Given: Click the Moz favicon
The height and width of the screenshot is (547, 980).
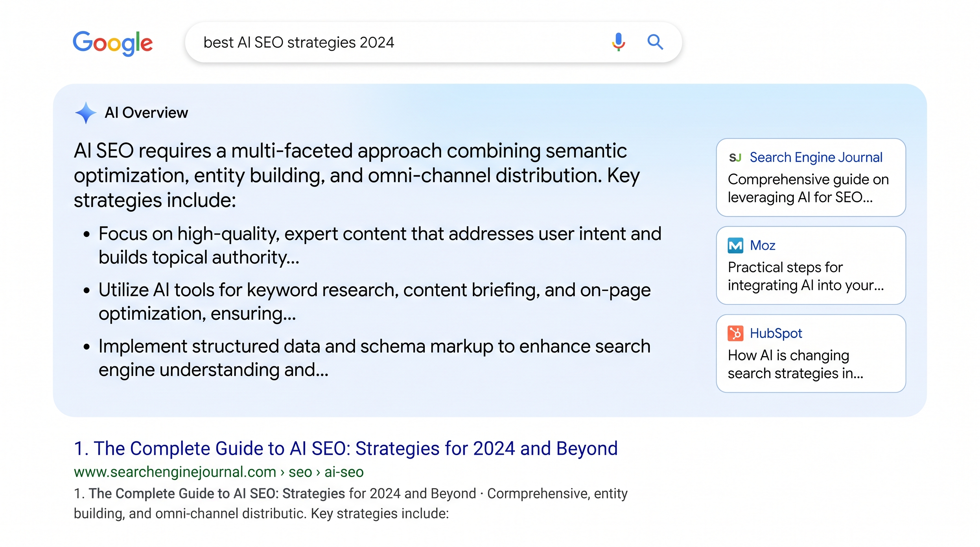Looking at the screenshot, I should pos(735,245).
